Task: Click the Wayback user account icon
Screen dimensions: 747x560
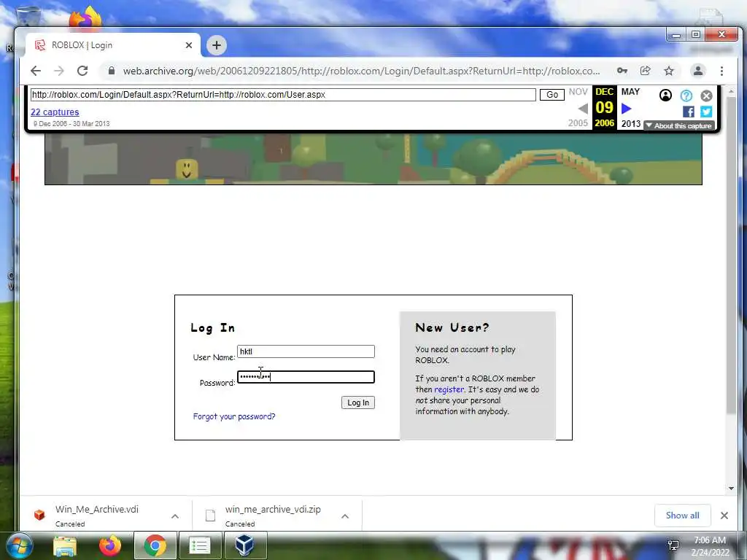Action: point(665,96)
